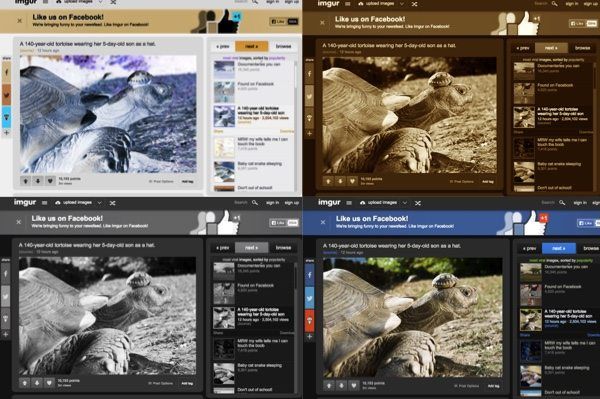Click upload images in full-color panel header
Image resolution: width=600 pixels, height=399 pixels.
379,203
